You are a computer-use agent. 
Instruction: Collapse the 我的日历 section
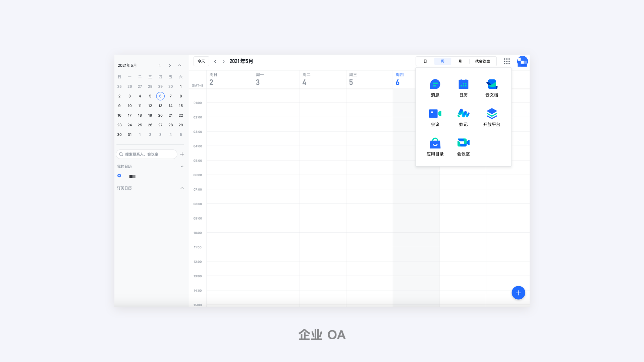tap(182, 167)
